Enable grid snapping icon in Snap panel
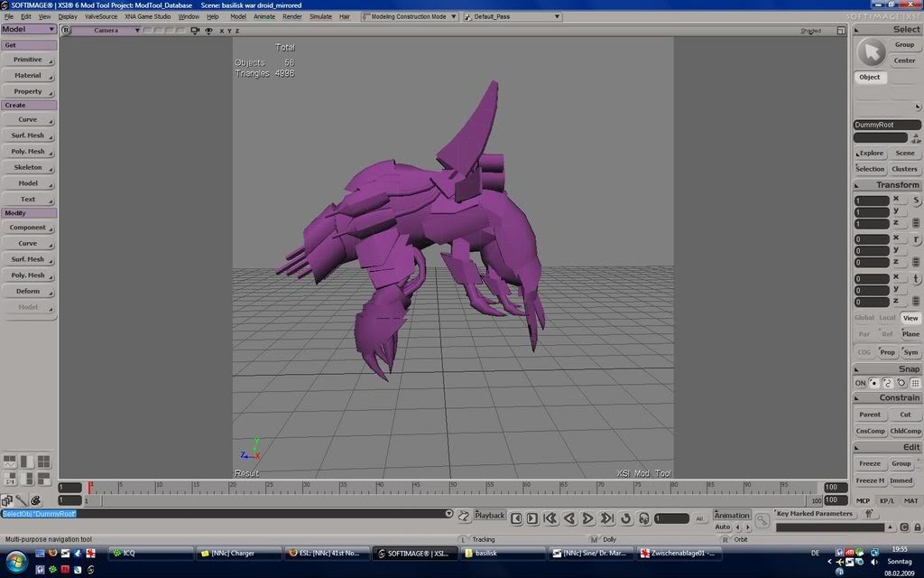Image resolution: width=924 pixels, height=578 pixels. [x=915, y=383]
